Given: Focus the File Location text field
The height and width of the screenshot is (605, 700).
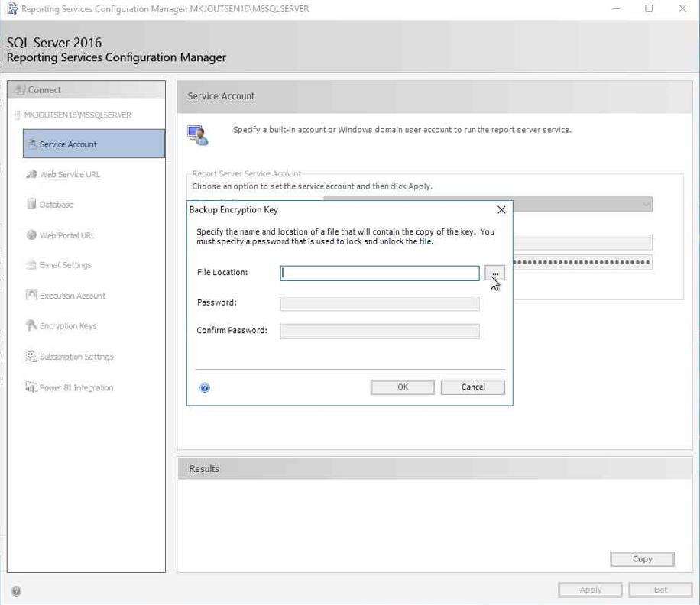Looking at the screenshot, I should coord(380,273).
